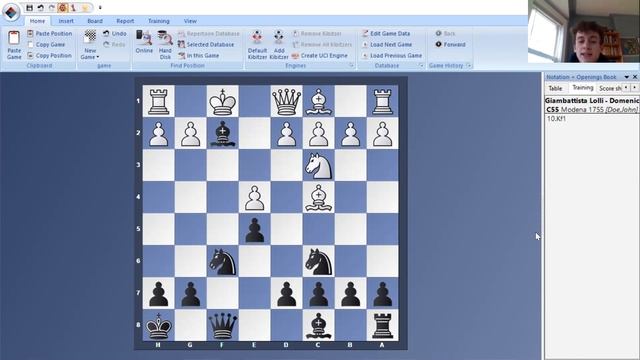640x360 pixels.
Task: Select the white king on f1
Action: pos(222,101)
